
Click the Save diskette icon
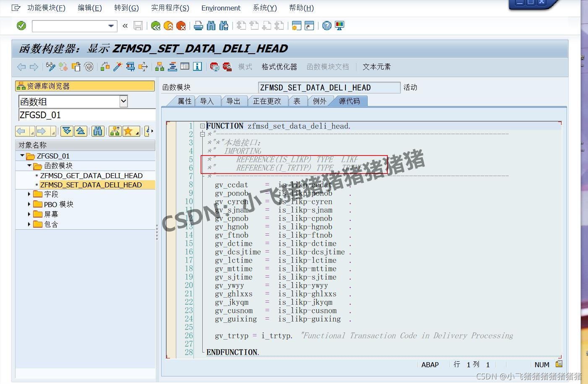coord(138,26)
